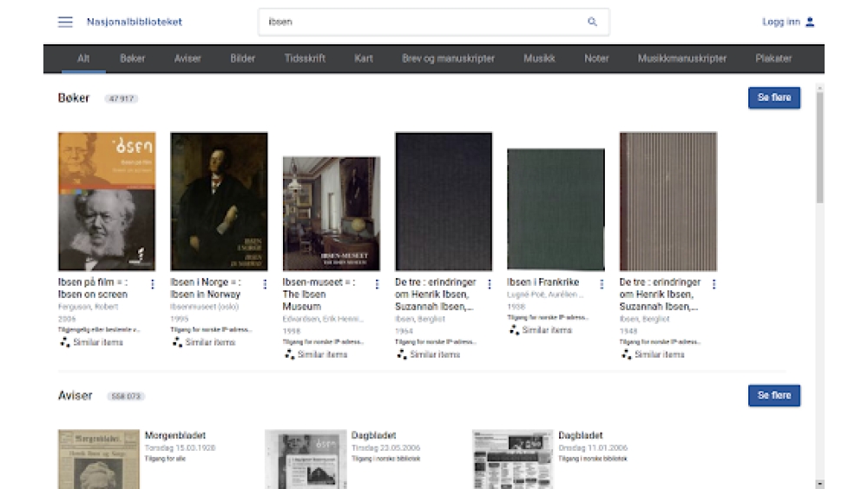
Task: Open three-dot menu for Ibsen i Frankrike
Action: point(602,284)
